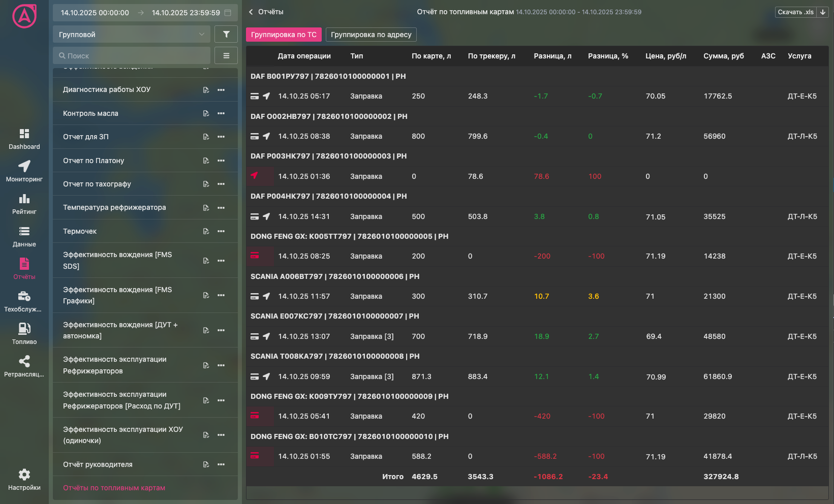This screenshot has width=834, height=504.
Task: Go to the Рейтинг section
Action: (24, 204)
